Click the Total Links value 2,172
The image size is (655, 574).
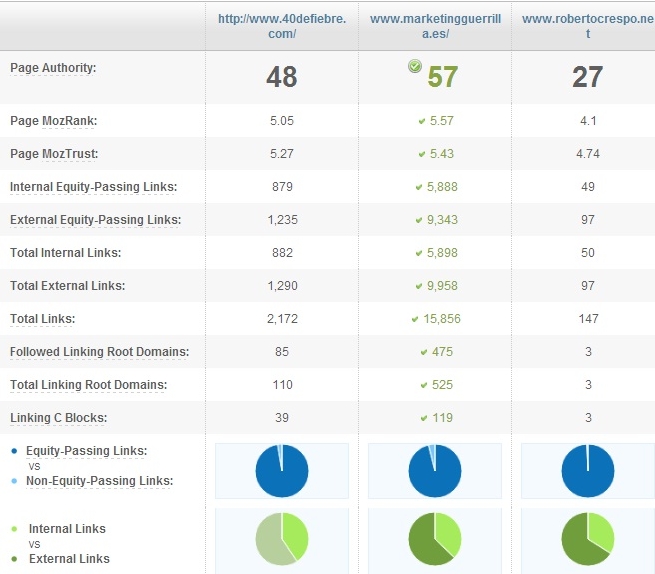pos(282,319)
